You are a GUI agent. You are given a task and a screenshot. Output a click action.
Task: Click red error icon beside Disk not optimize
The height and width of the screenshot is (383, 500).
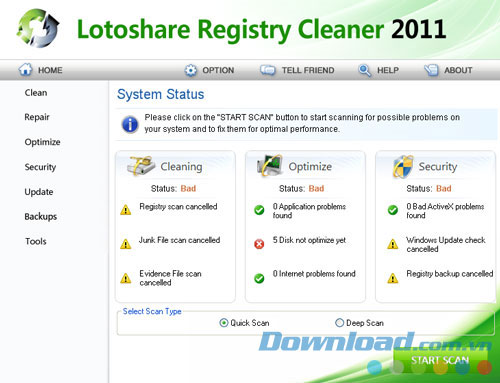tap(259, 244)
